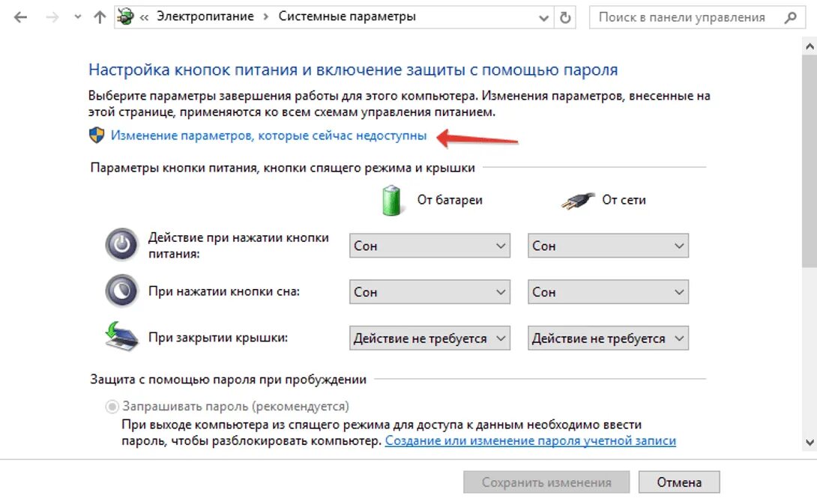817x504 pixels.
Task: Click the magnifier search icon
Action: coord(791,18)
